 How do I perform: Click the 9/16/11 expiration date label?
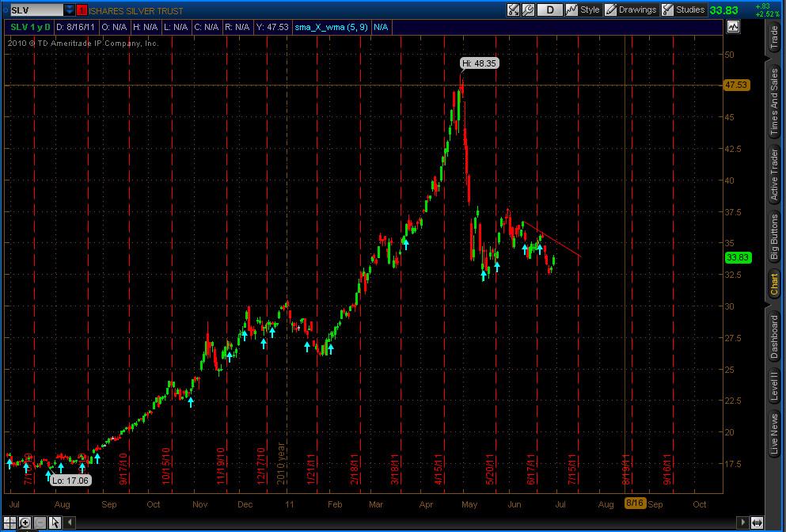666,469
